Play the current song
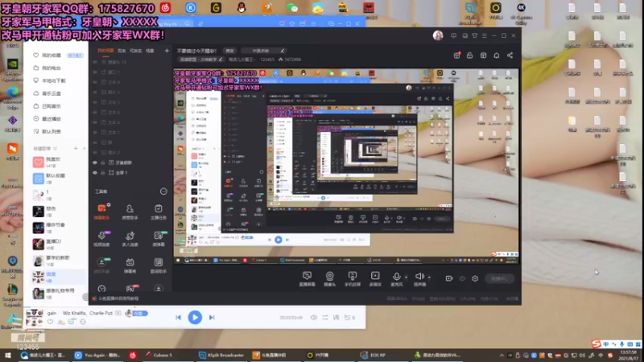Viewport: 644px width, 362px height. (195, 317)
